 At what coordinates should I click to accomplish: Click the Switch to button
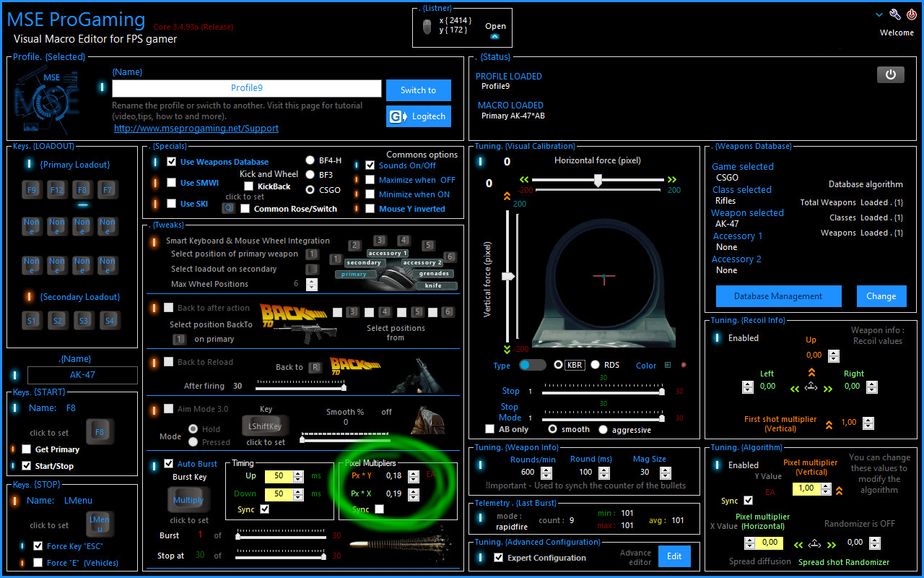tap(419, 90)
